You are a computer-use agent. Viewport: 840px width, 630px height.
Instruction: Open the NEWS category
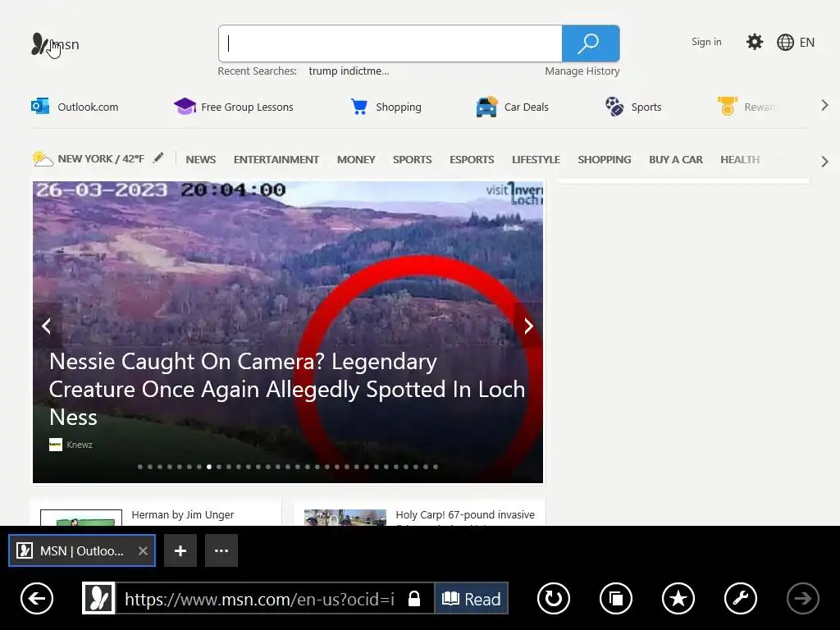[x=201, y=160]
